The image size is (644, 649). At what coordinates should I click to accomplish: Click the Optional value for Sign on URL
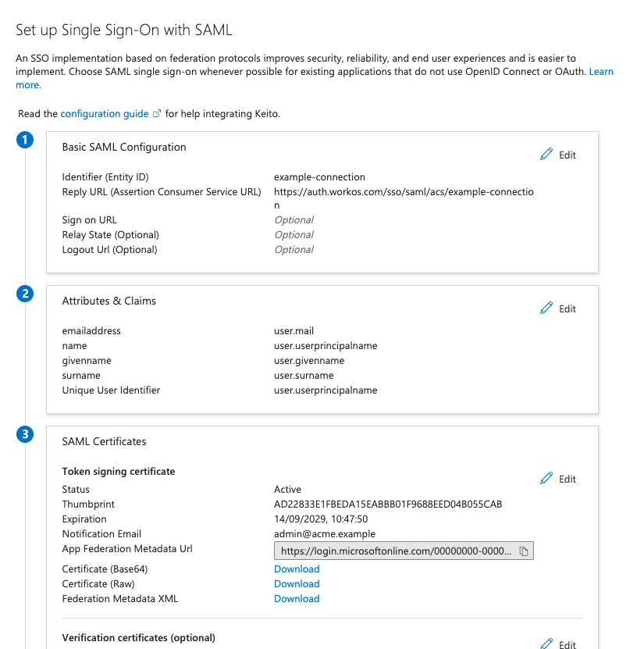(294, 220)
